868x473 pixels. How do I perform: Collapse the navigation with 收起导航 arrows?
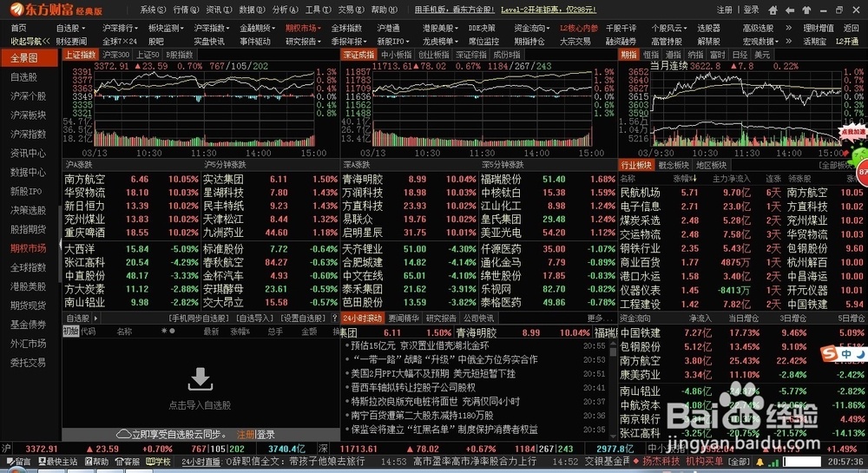(x=30, y=41)
